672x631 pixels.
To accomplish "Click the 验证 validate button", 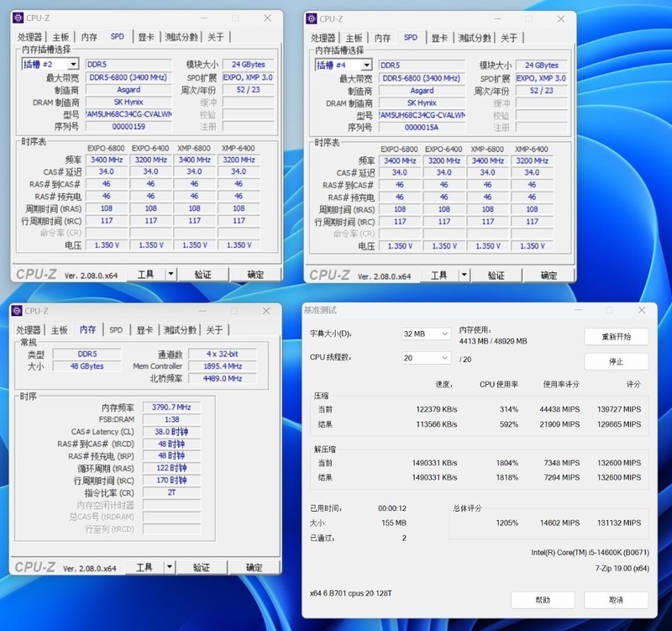I will [x=204, y=274].
